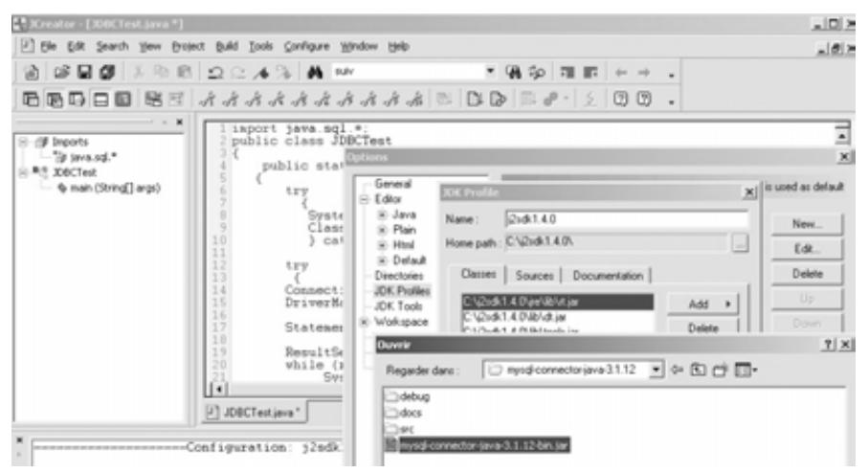Viewport: 868px width, 473px height.
Task: Click the Compile file icon in second toolbar
Action: [x=475, y=100]
